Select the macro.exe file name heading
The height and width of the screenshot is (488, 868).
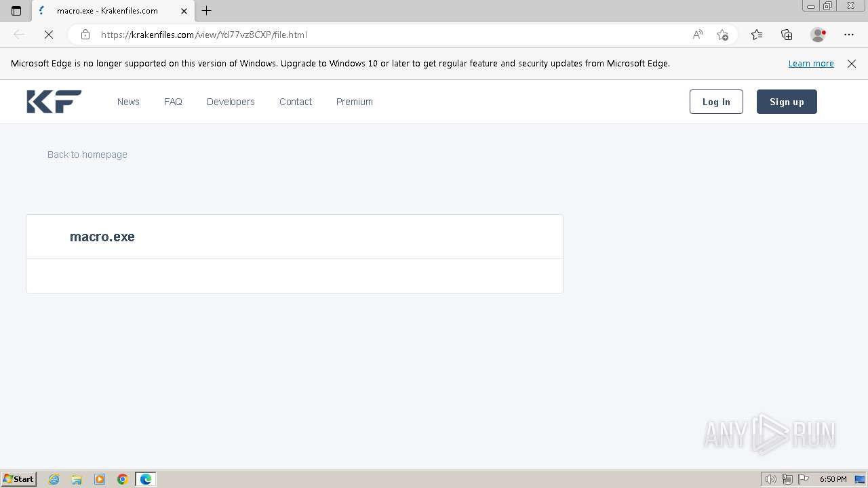(102, 237)
